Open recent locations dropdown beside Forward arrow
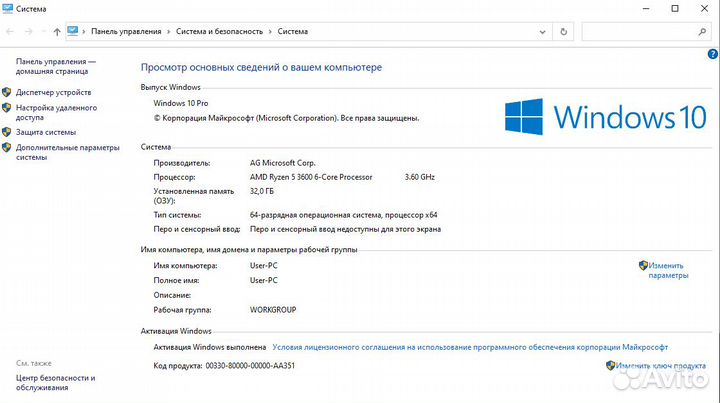This screenshot has height=403, width=720. click(44, 32)
